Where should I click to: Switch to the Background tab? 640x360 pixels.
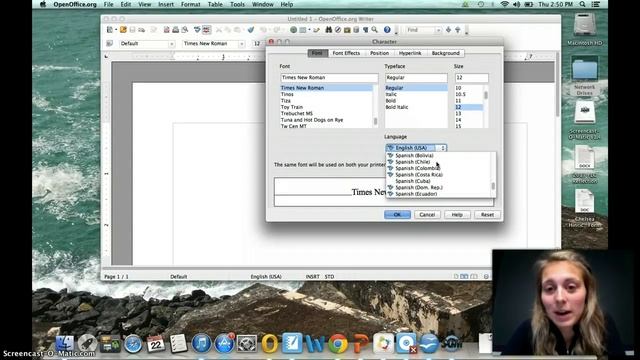pyautogui.click(x=445, y=53)
